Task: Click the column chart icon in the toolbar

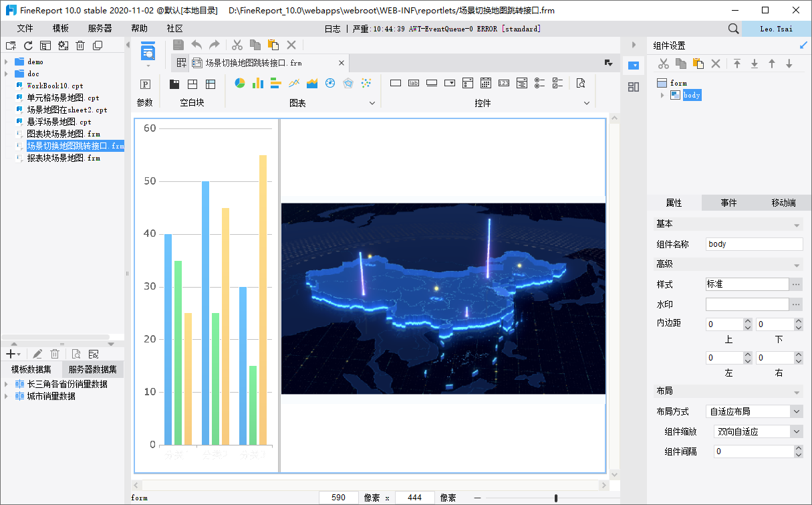Action: pos(258,84)
